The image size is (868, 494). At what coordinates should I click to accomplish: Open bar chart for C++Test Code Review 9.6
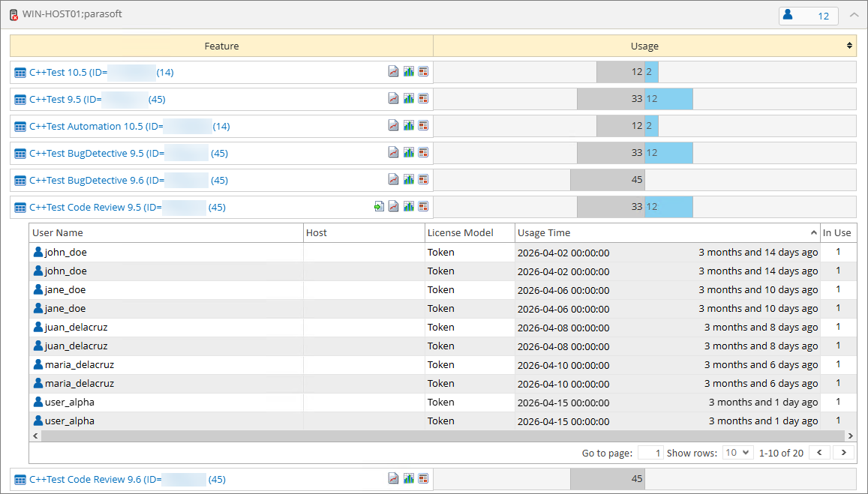tap(409, 478)
